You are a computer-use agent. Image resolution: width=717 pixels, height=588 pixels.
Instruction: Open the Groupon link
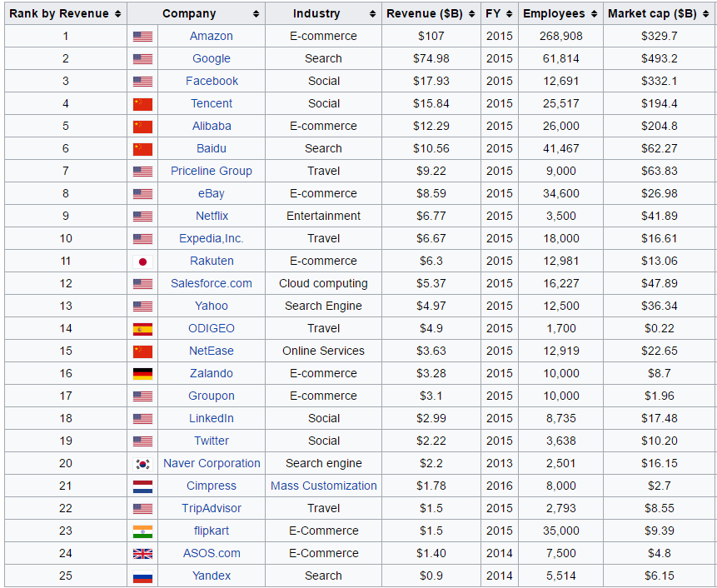[x=212, y=396]
